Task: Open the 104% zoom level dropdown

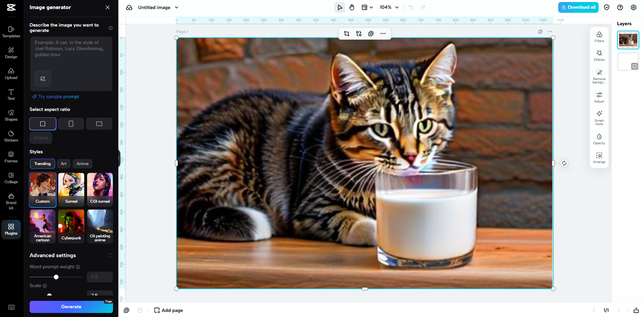Action: (389, 8)
